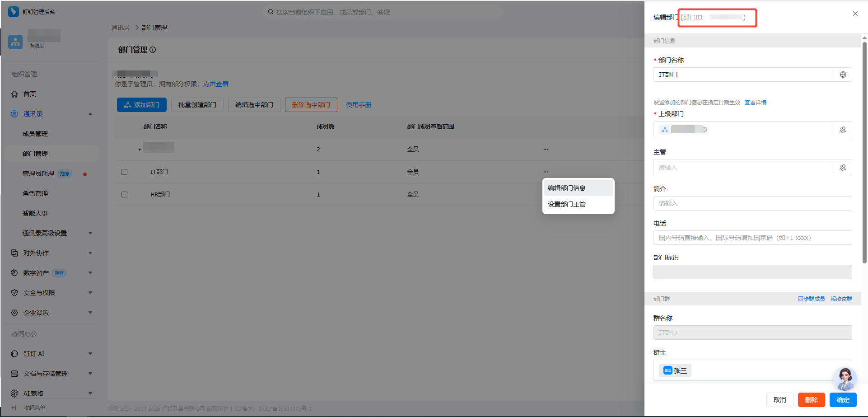Click the 数字资产 sidebar icon
The width and height of the screenshot is (868, 417).
click(14, 273)
